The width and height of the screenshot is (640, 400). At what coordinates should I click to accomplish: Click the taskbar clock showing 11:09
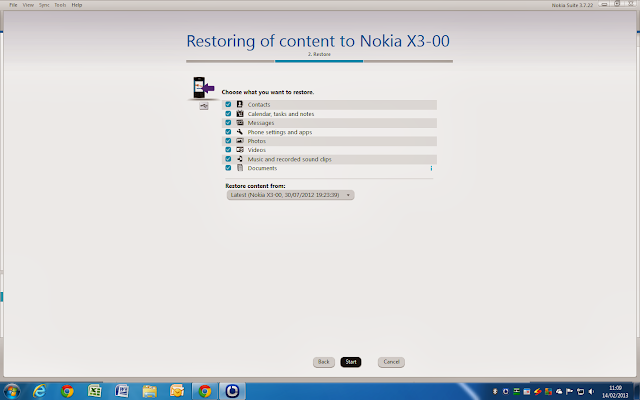point(615,391)
